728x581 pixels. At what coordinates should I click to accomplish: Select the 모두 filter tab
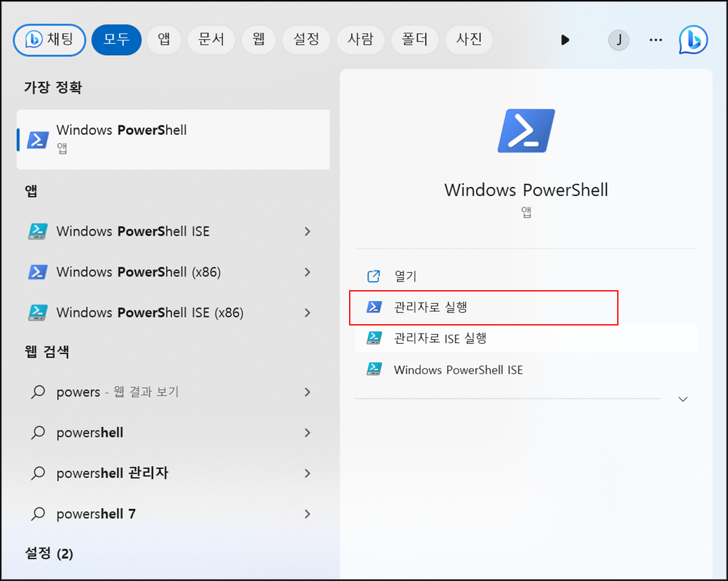point(116,40)
